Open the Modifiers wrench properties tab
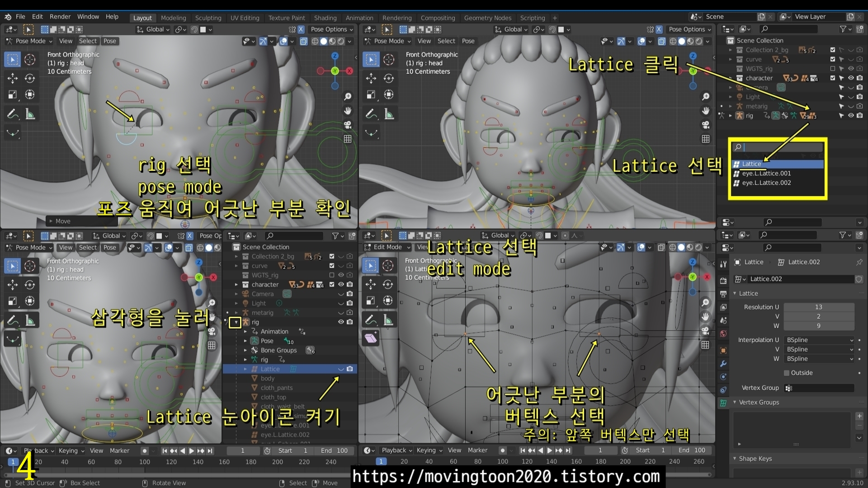 (723, 364)
